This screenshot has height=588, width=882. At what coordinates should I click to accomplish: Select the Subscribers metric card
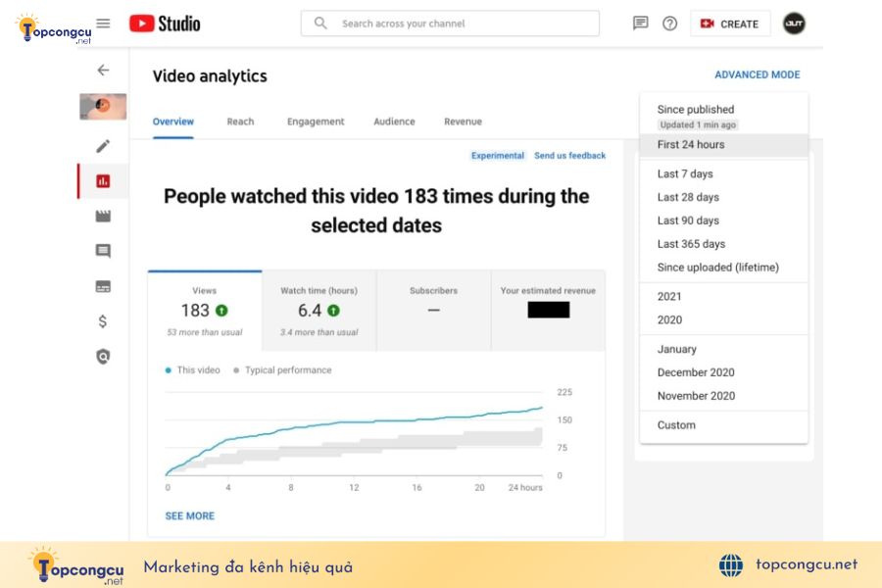click(434, 311)
